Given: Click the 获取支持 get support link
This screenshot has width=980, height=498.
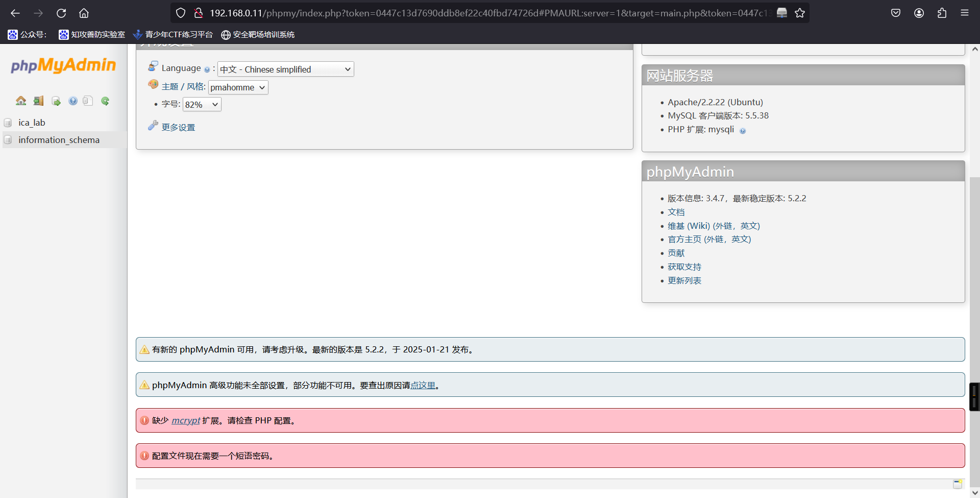Looking at the screenshot, I should click(x=684, y=267).
